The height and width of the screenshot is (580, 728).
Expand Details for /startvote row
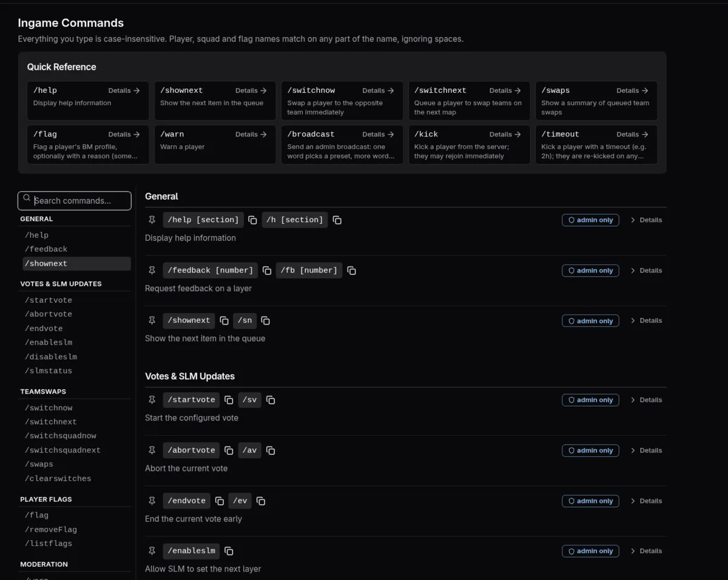pos(646,400)
